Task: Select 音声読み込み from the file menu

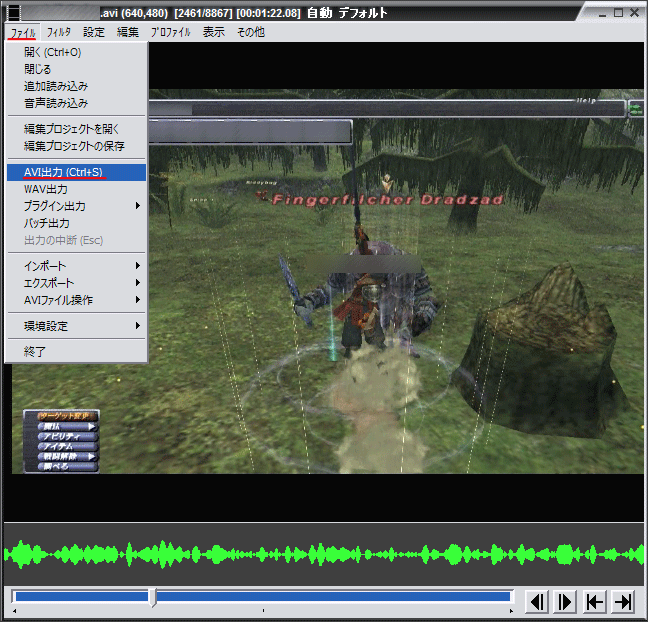Action: coord(76,103)
